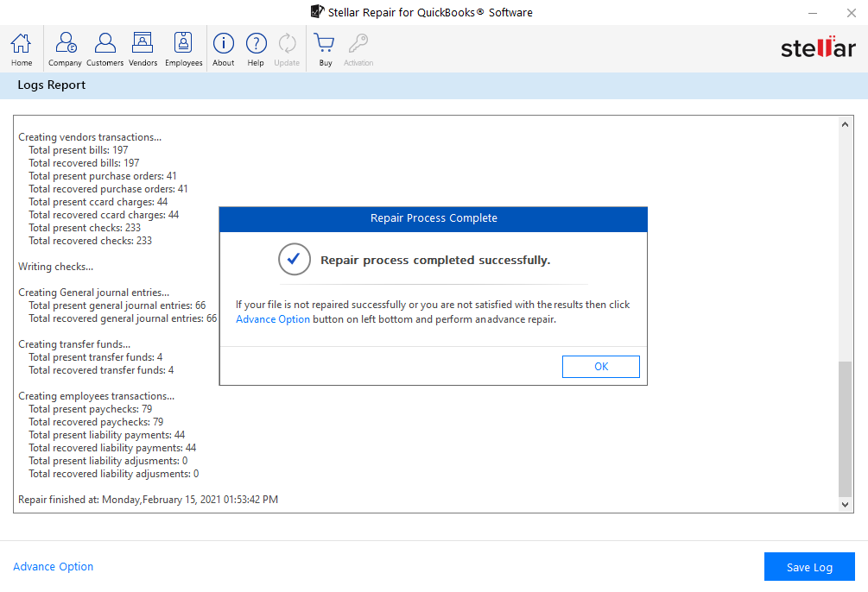Viewport: 868px width, 592px height.
Task: Click 'Total present liability payments: 44' line
Action: (x=106, y=435)
